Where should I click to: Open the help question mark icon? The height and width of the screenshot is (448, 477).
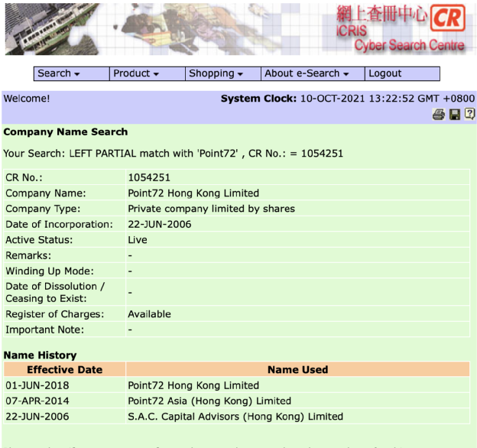(x=469, y=114)
